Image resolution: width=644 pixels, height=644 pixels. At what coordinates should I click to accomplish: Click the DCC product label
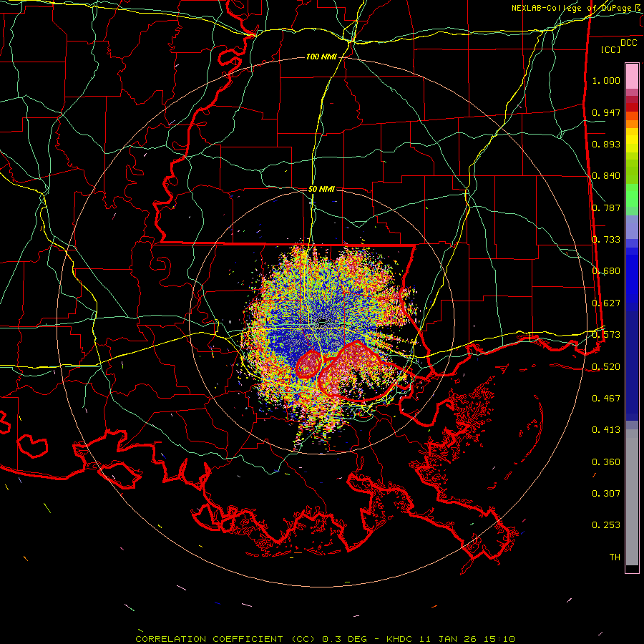[628, 43]
